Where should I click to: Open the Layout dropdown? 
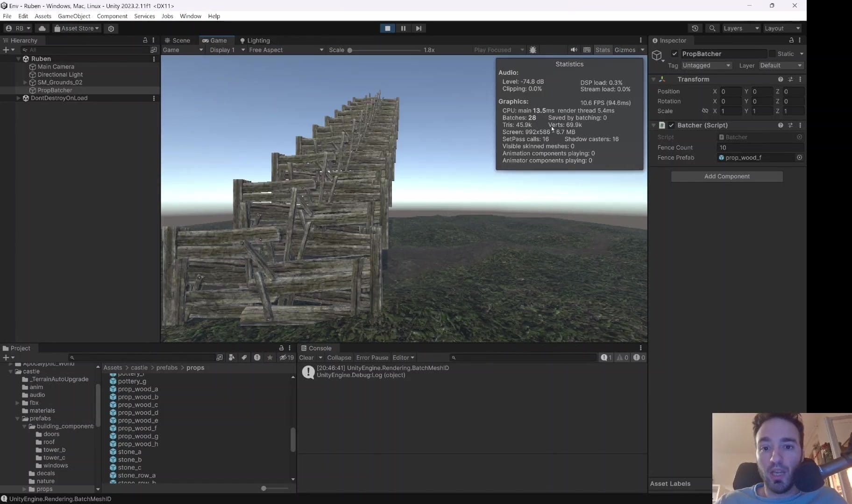point(781,28)
